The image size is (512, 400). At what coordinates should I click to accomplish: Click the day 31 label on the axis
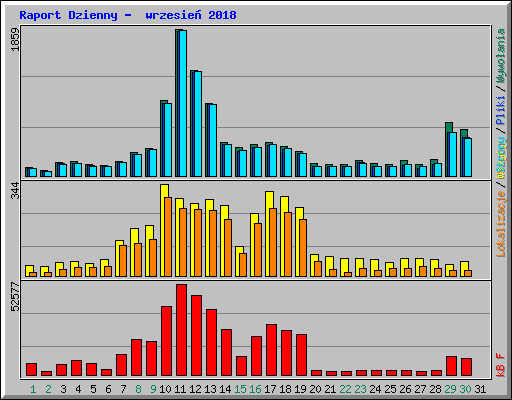(480, 389)
